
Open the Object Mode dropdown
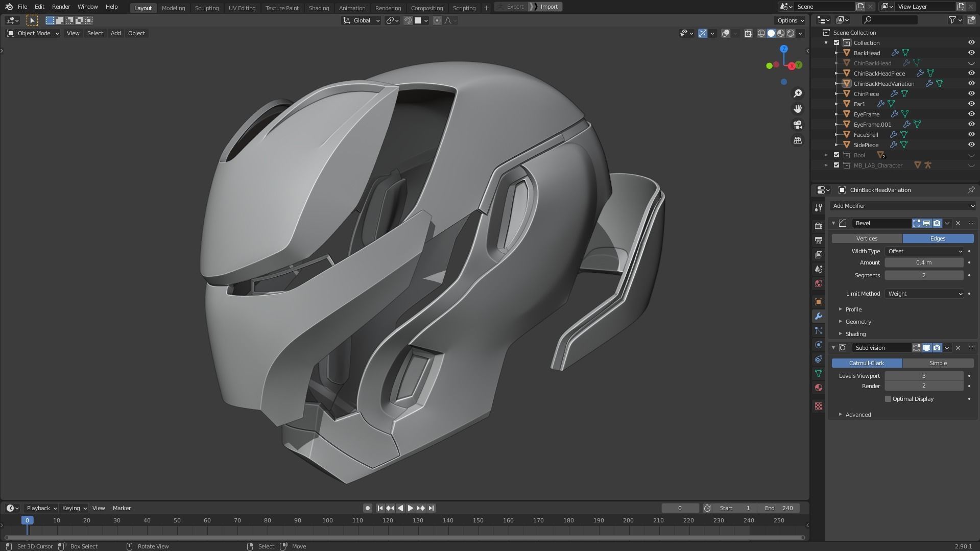pos(33,33)
